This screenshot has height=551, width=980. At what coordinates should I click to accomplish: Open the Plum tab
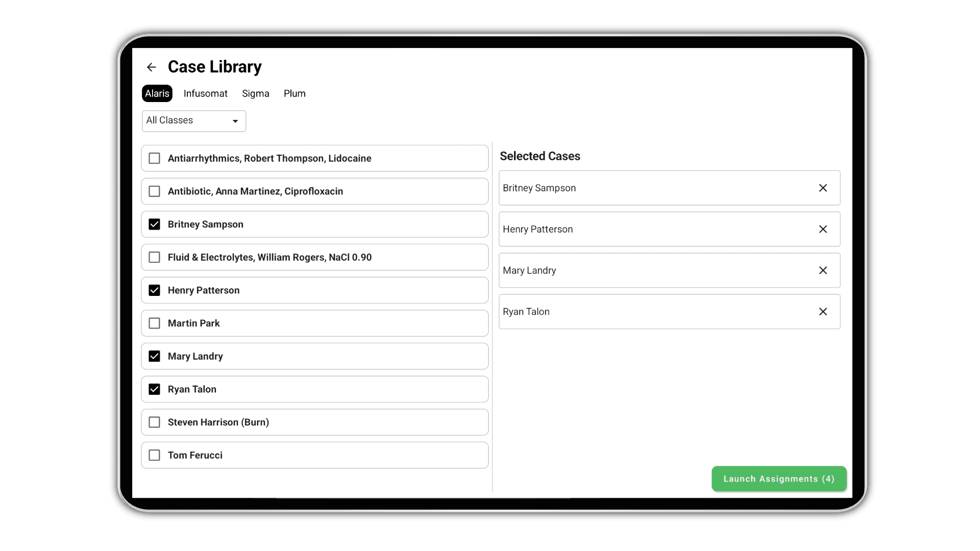point(295,93)
